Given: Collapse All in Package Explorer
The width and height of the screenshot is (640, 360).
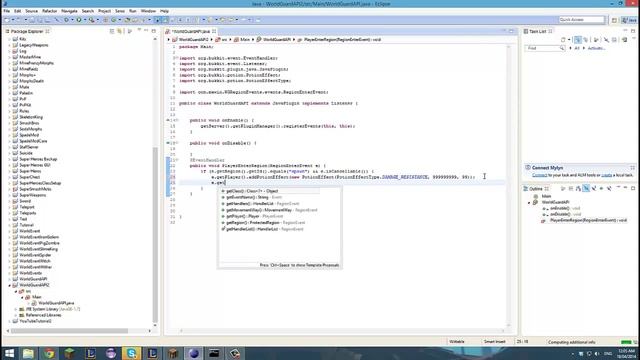Looking at the screenshot, I should pyautogui.click(x=112, y=31).
